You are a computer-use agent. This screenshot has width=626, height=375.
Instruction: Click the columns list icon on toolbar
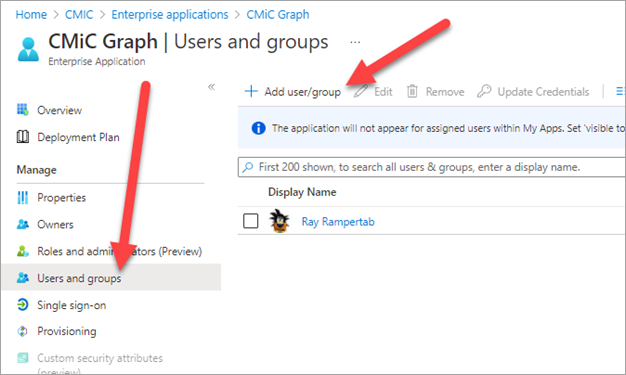tap(620, 91)
